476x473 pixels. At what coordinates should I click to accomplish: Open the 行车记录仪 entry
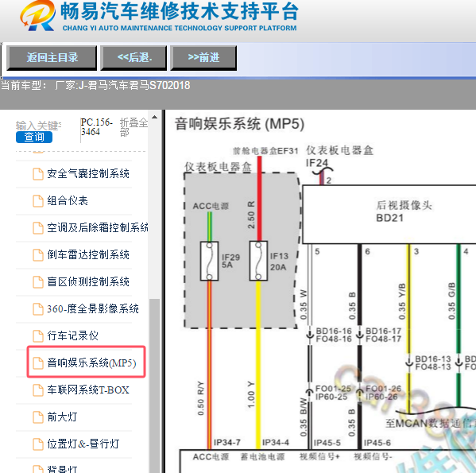coord(72,335)
